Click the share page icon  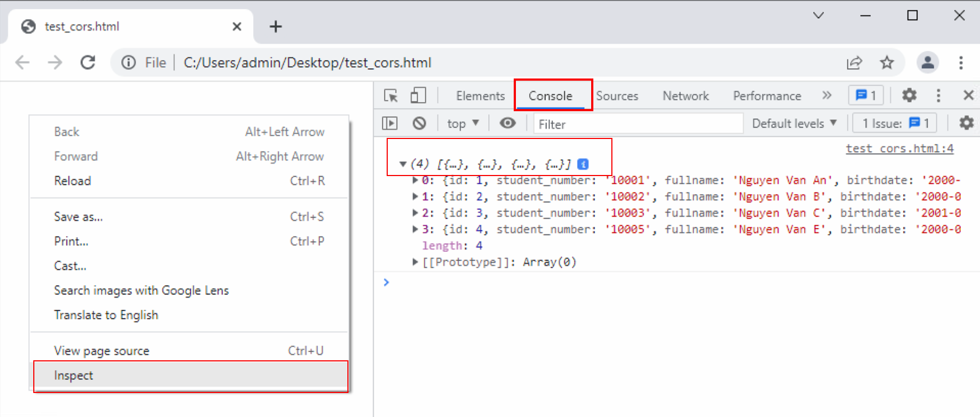pyautogui.click(x=854, y=63)
